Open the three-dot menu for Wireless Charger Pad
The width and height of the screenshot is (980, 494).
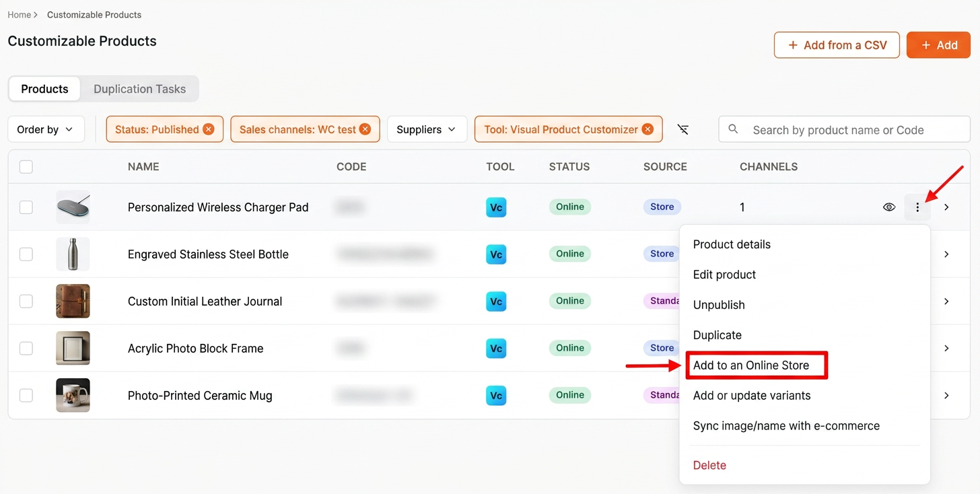coord(917,207)
